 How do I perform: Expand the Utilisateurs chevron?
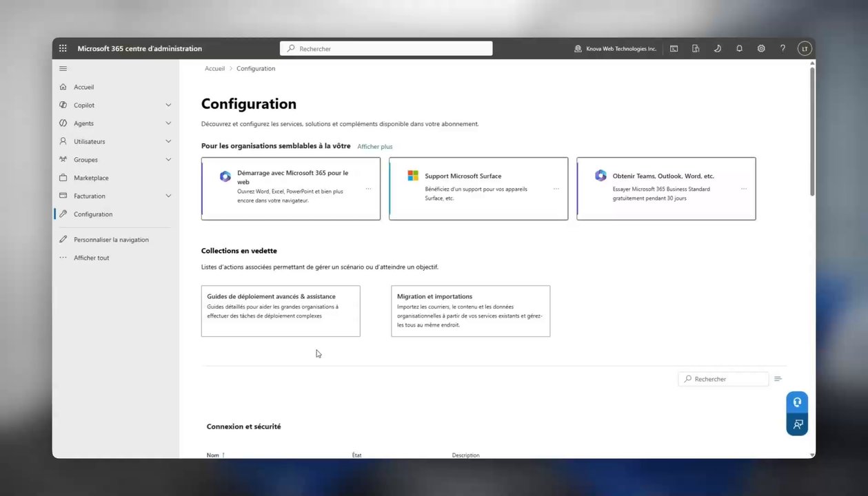168,141
